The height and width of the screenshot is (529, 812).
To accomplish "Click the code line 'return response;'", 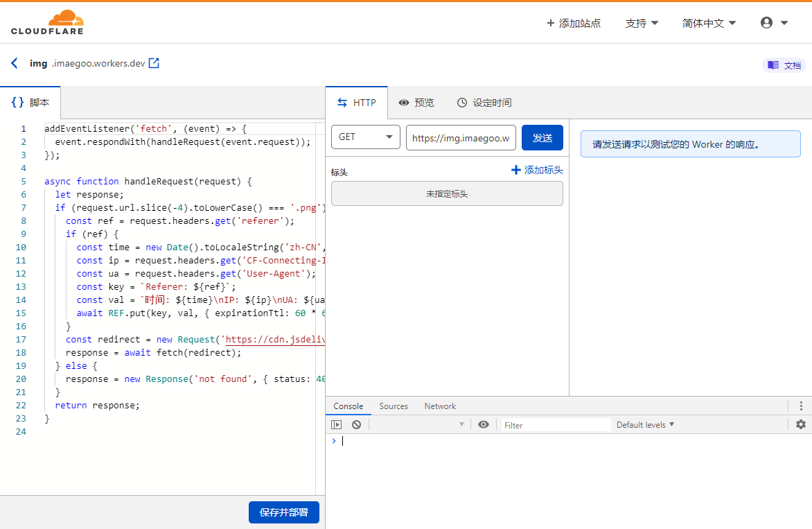I will 98,405.
